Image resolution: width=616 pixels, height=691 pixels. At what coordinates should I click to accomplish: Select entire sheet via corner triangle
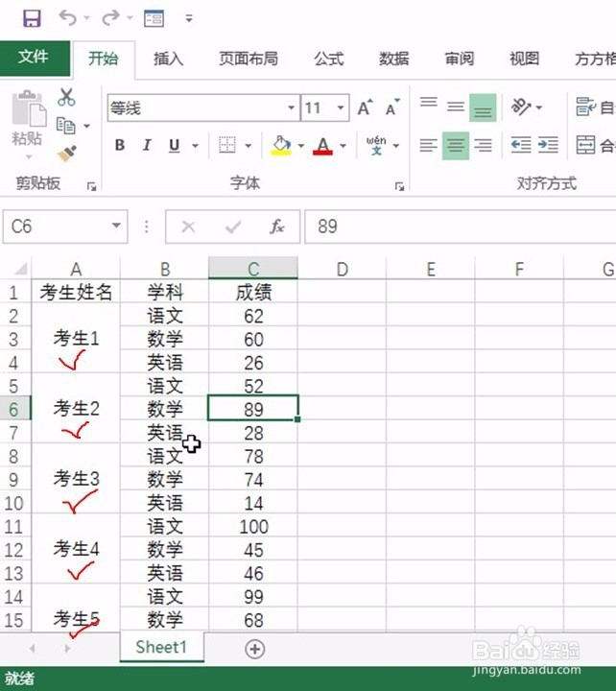pyautogui.click(x=20, y=268)
